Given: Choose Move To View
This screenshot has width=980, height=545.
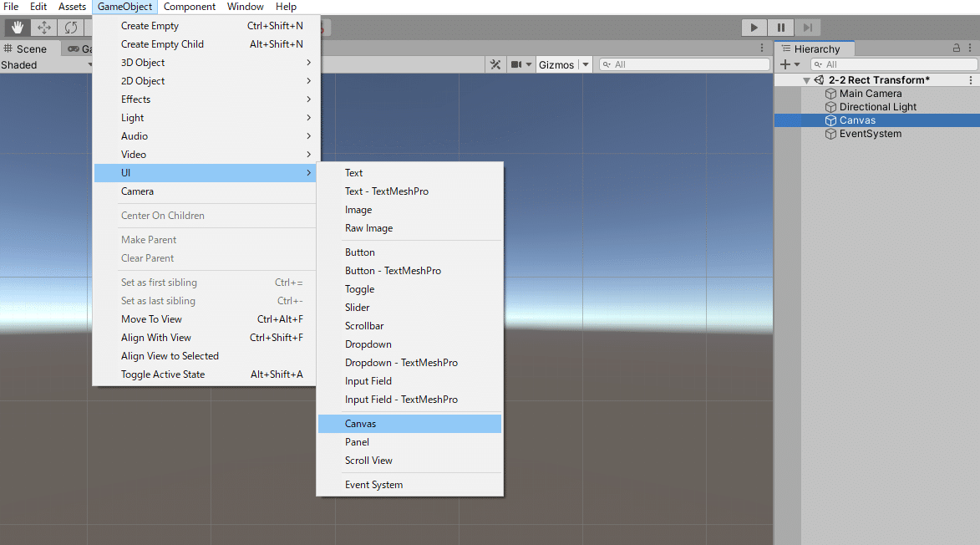Looking at the screenshot, I should point(205,319).
